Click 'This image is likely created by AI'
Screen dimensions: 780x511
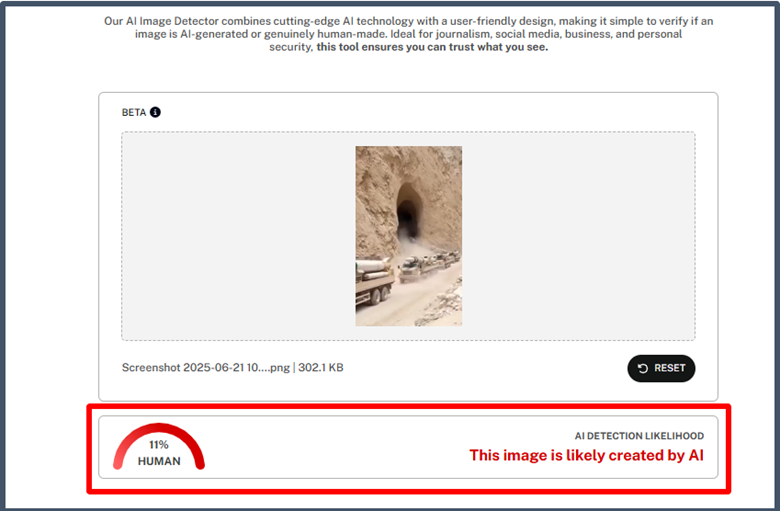pos(586,455)
